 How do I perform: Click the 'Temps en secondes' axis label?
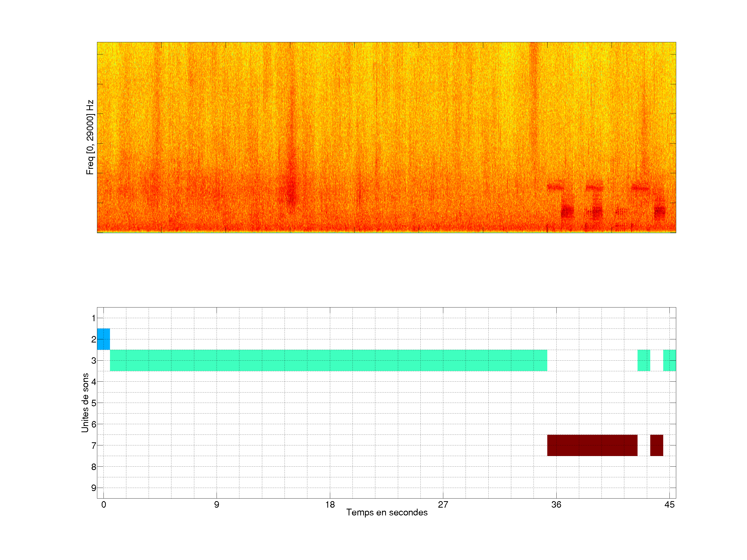point(387,512)
